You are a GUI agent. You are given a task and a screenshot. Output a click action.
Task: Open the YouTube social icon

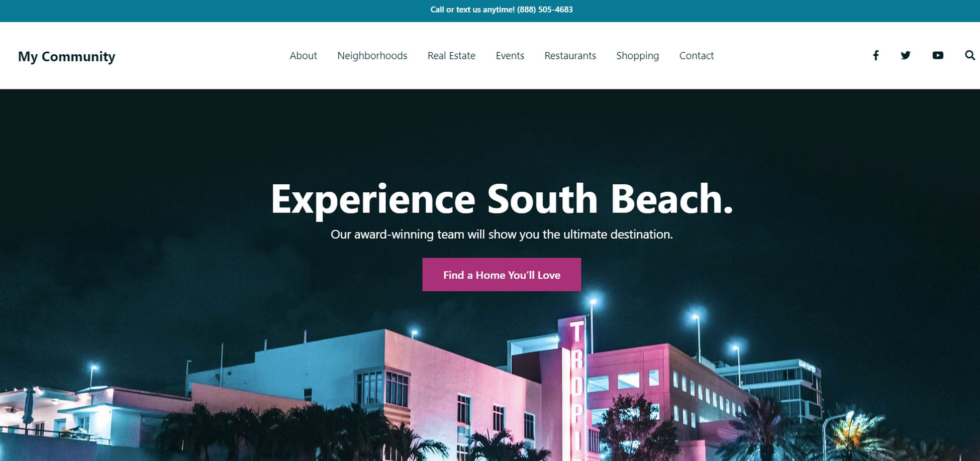coord(938,55)
